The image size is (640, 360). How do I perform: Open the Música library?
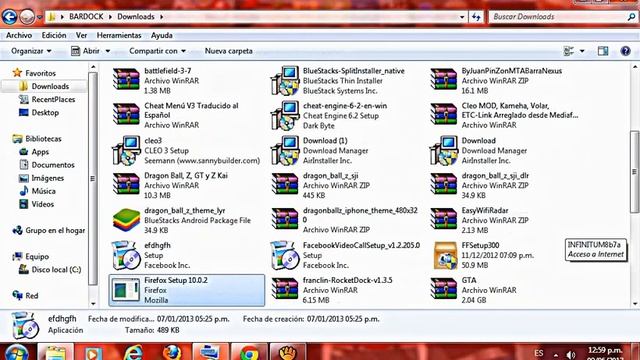pos(43,191)
